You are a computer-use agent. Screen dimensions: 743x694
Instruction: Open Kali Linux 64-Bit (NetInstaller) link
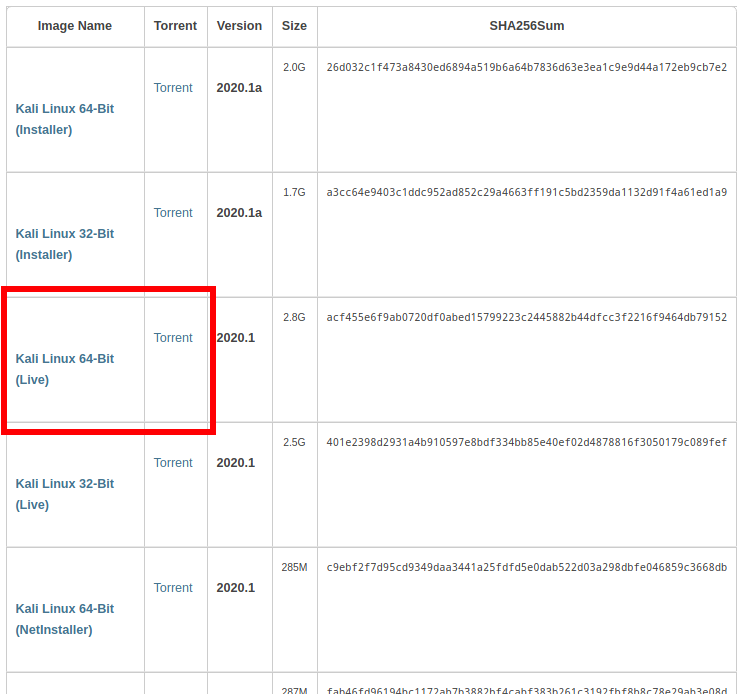tap(65, 619)
